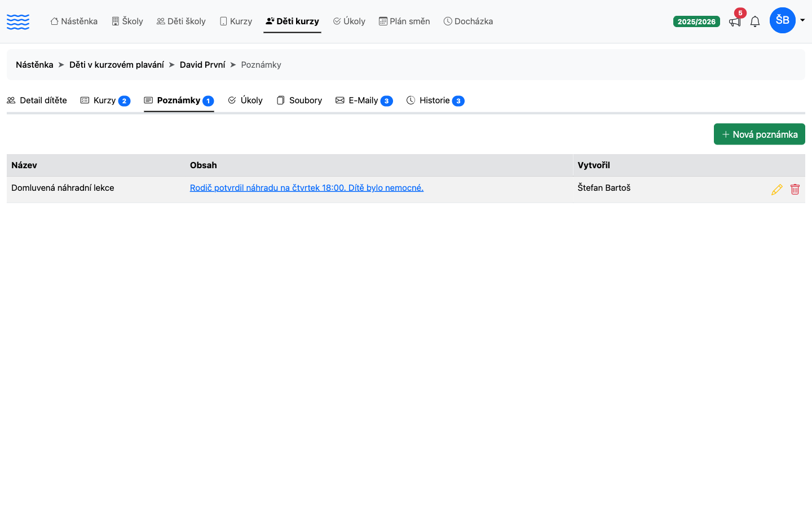Open the Detail dítěte tab

[x=37, y=100]
